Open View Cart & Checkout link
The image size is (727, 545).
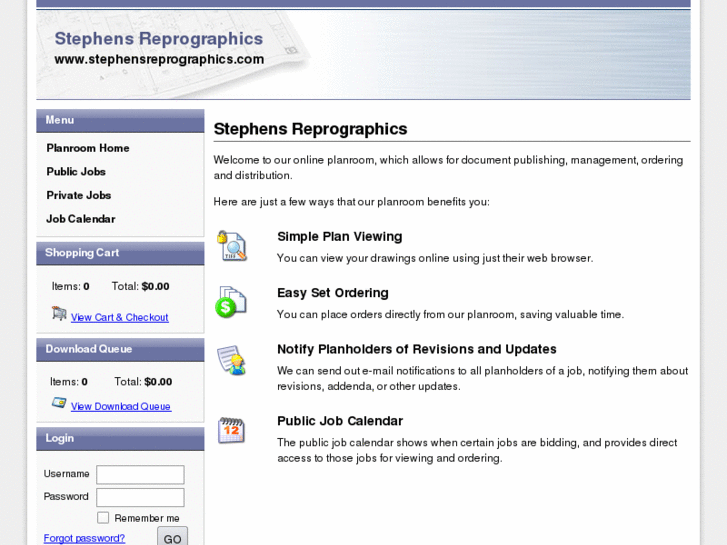(x=120, y=317)
